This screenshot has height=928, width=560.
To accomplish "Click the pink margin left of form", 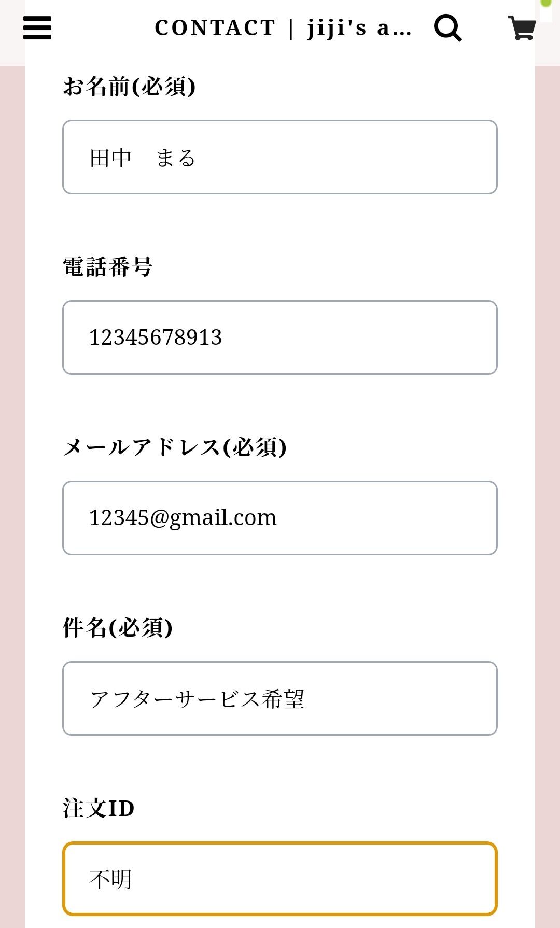I will tap(12, 467).
